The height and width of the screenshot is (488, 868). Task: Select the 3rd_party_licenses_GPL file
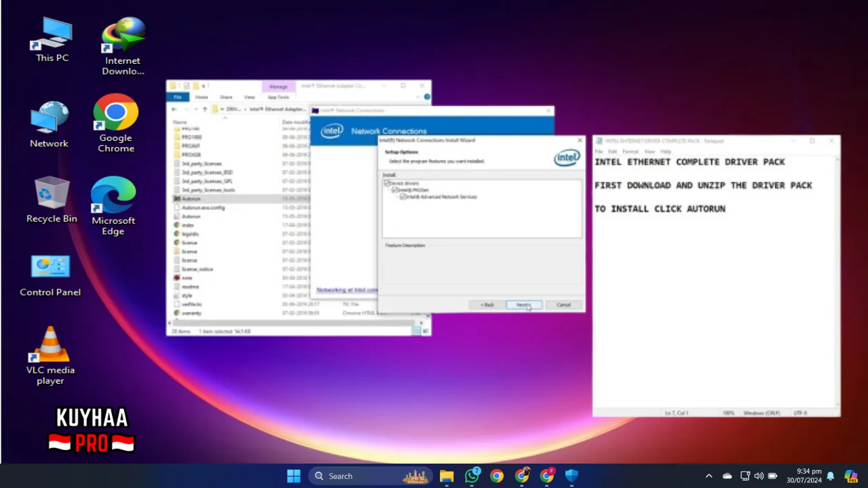[208, 181]
